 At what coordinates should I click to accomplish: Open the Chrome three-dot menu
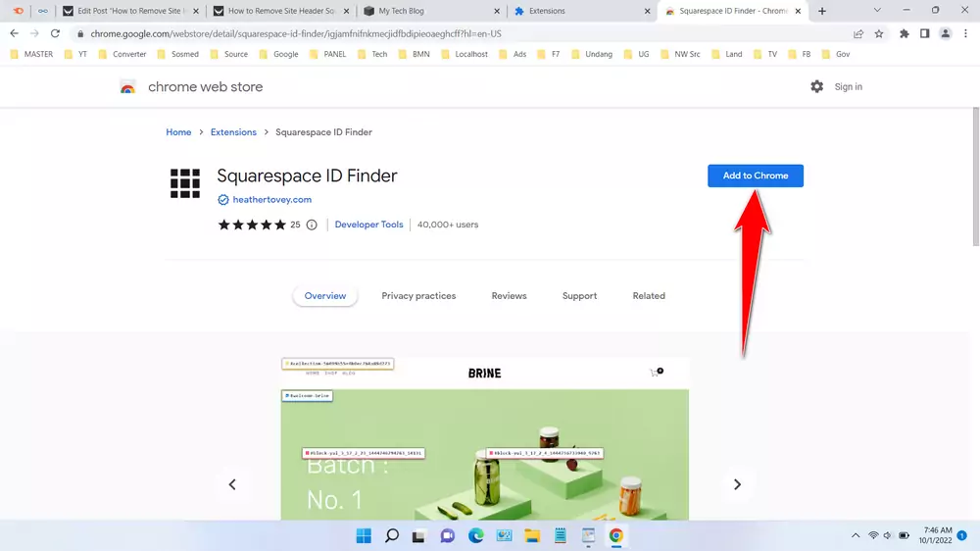965,33
